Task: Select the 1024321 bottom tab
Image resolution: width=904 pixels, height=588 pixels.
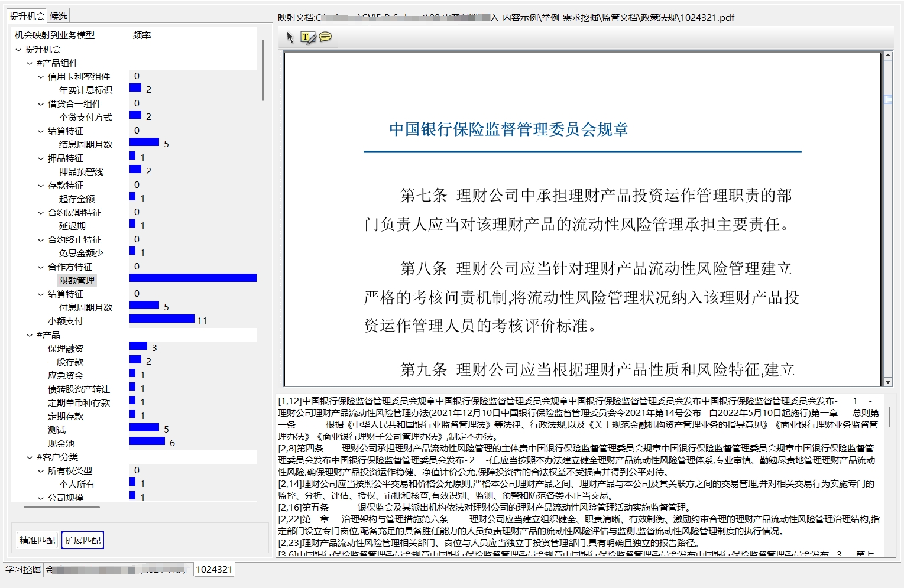Action: [214, 569]
